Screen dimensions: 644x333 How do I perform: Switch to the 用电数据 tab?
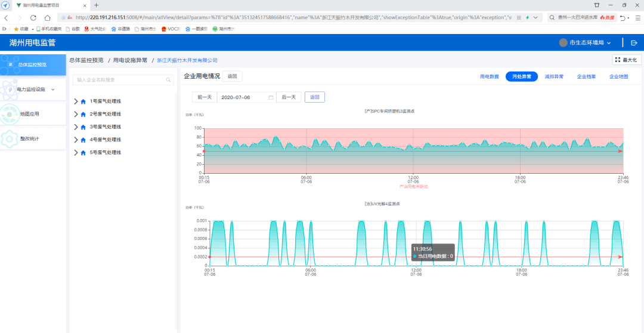click(489, 76)
